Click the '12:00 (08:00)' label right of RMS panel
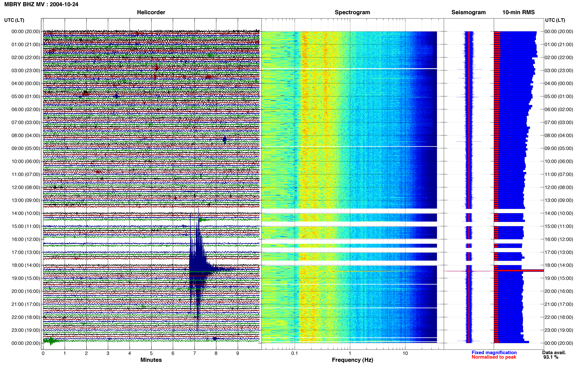Image resolution: width=588 pixels, height=368 pixels. [x=559, y=187]
